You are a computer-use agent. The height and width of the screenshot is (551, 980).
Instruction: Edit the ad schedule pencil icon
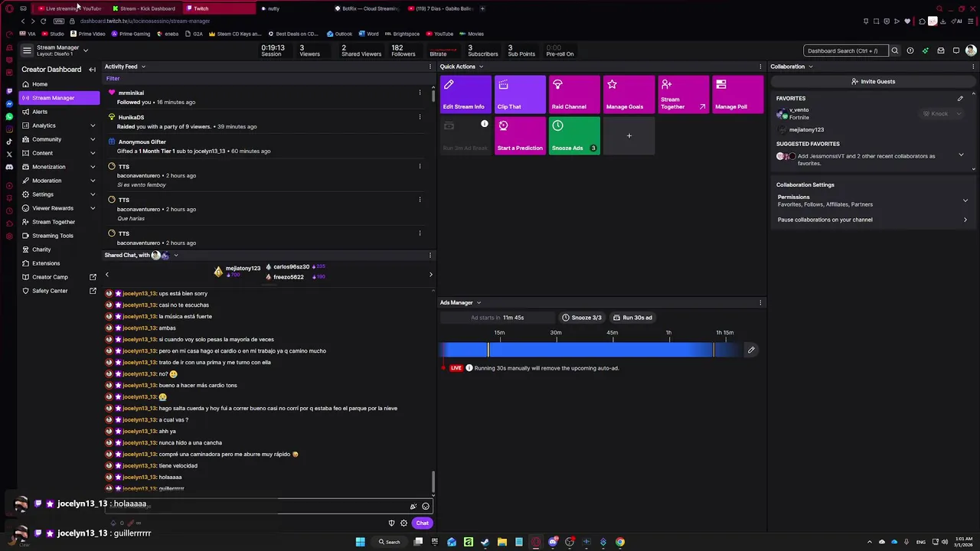(x=751, y=350)
